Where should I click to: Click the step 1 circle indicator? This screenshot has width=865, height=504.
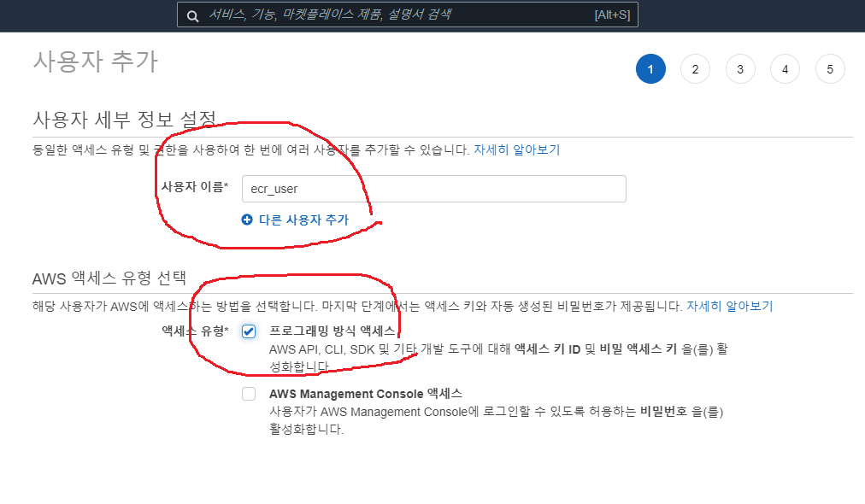[650, 69]
